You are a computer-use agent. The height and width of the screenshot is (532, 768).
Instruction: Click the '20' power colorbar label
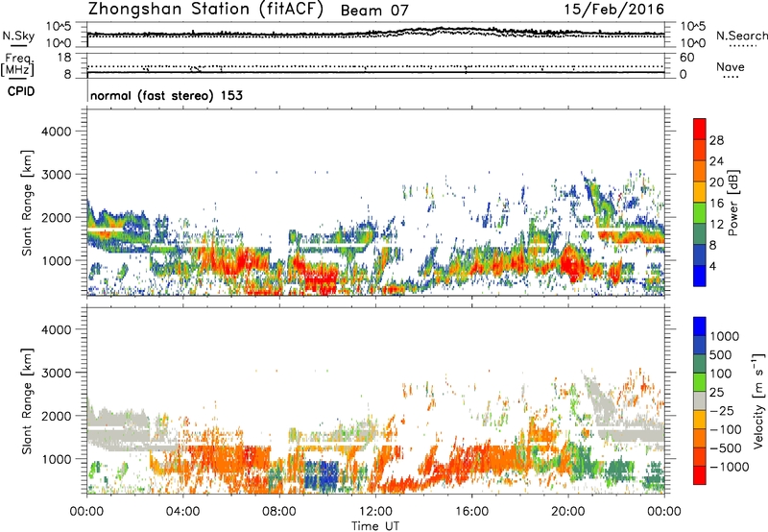(x=716, y=182)
